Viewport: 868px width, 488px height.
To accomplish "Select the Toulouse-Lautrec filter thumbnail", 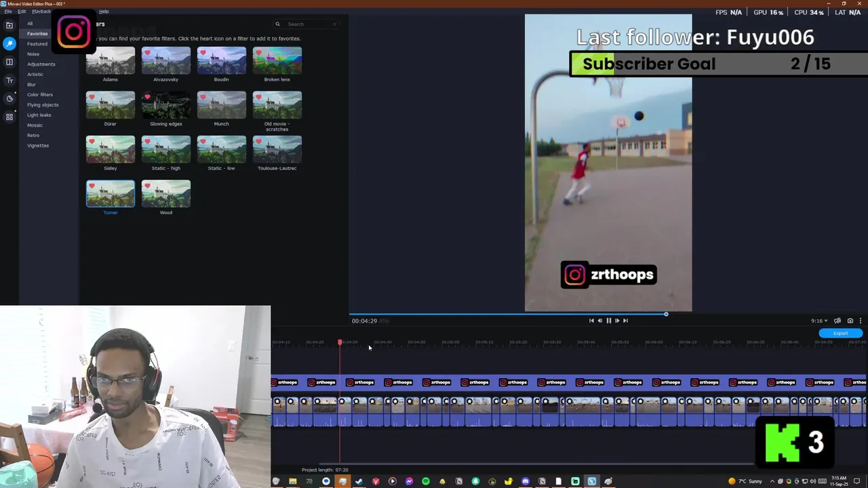I will 277,149.
